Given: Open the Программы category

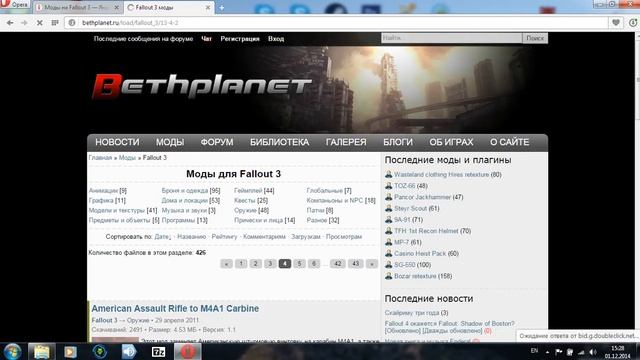Looking at the screenshot, I should tap(178, 220).
